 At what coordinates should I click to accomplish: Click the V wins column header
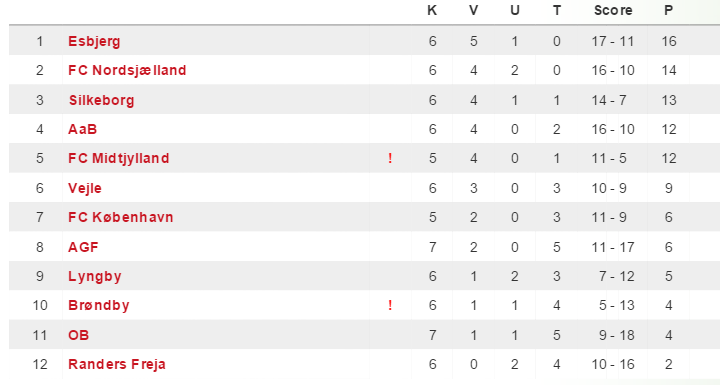[473, 10]
